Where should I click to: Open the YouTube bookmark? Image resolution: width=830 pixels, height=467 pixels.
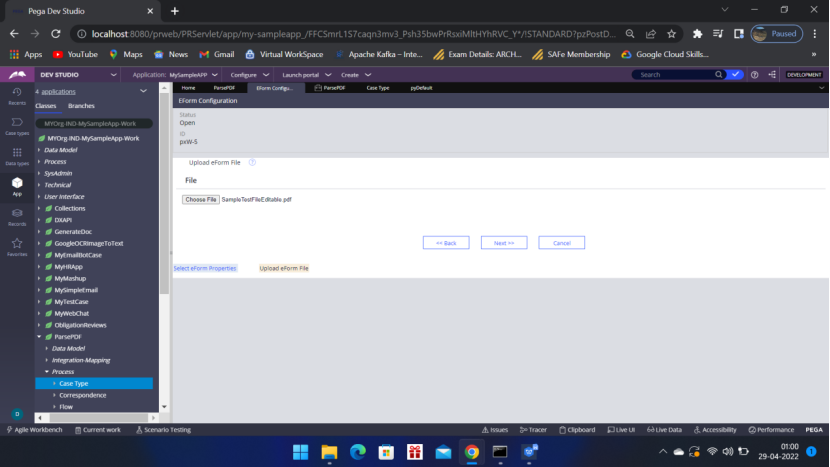click(75, 54)
